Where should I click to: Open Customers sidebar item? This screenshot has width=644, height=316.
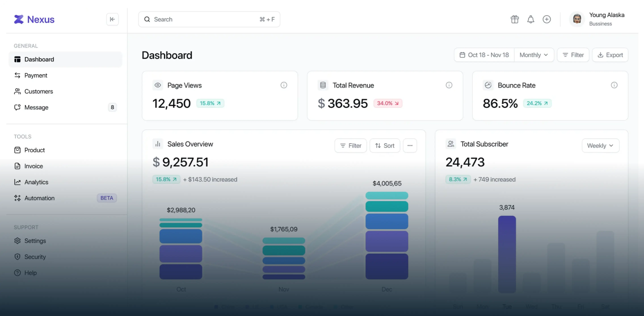tap(38, 91)
